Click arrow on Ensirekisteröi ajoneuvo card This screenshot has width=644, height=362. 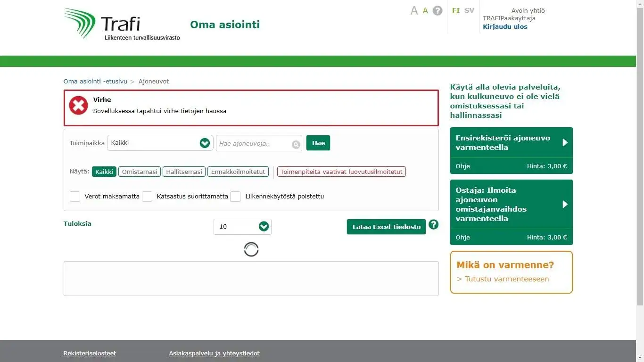click(565, 142)
